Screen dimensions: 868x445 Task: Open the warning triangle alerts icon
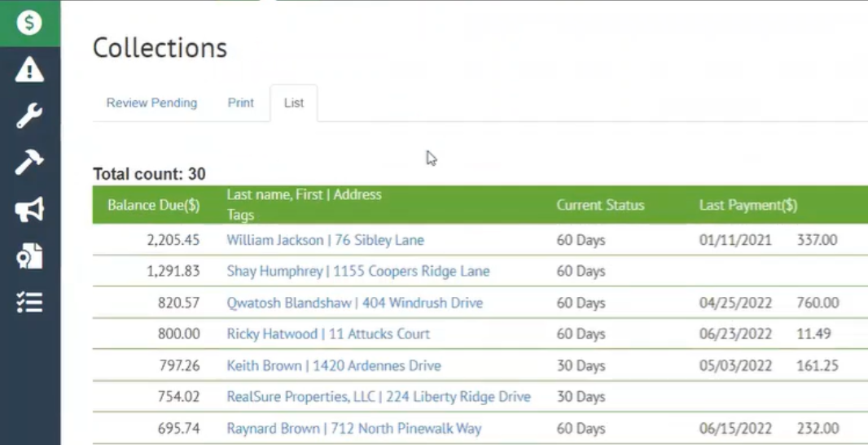point(29,70)
